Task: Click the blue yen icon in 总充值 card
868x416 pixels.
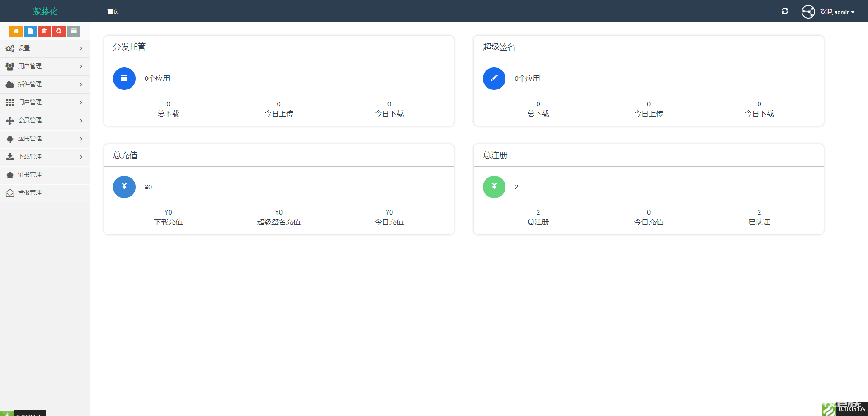Action: pos(124,187)
